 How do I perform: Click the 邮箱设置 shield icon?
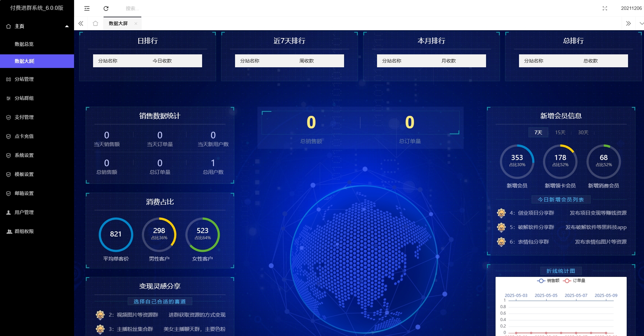[x=8, y=193]
